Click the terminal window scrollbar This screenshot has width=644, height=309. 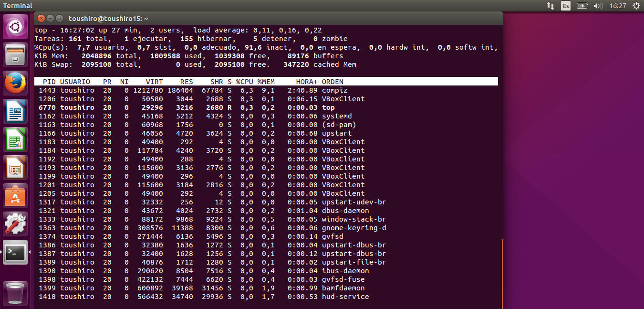point(502,274)
